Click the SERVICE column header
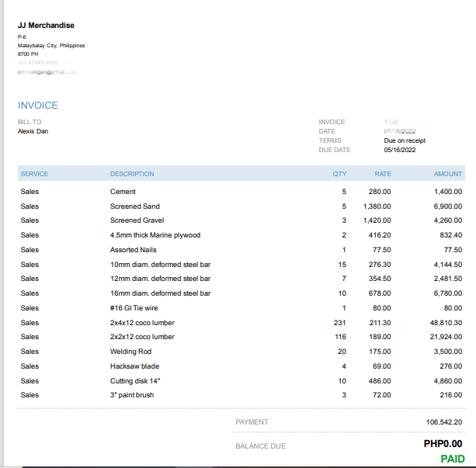The width and height of the screenshot is (476, 468). 34,174
